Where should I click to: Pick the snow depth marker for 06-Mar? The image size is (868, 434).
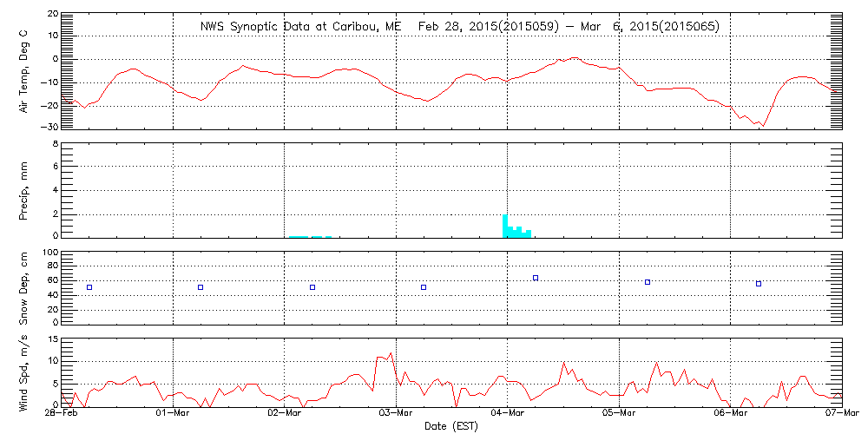[x=759, y=284]
